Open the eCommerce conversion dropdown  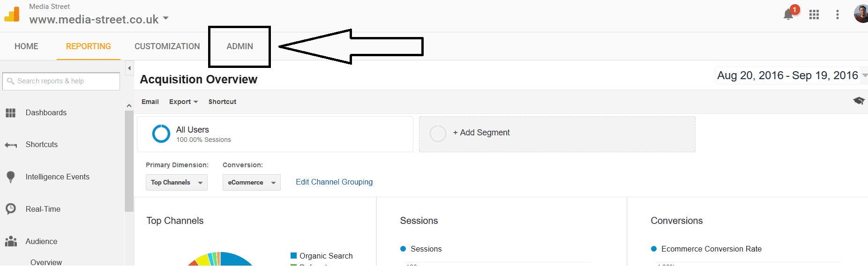coord(251,183)
